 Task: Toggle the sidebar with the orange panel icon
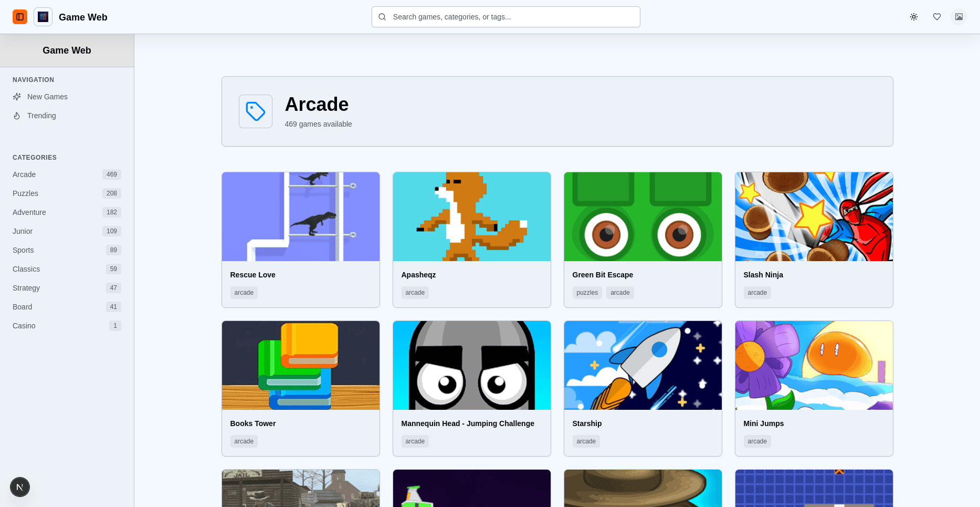tap(20, 16)
